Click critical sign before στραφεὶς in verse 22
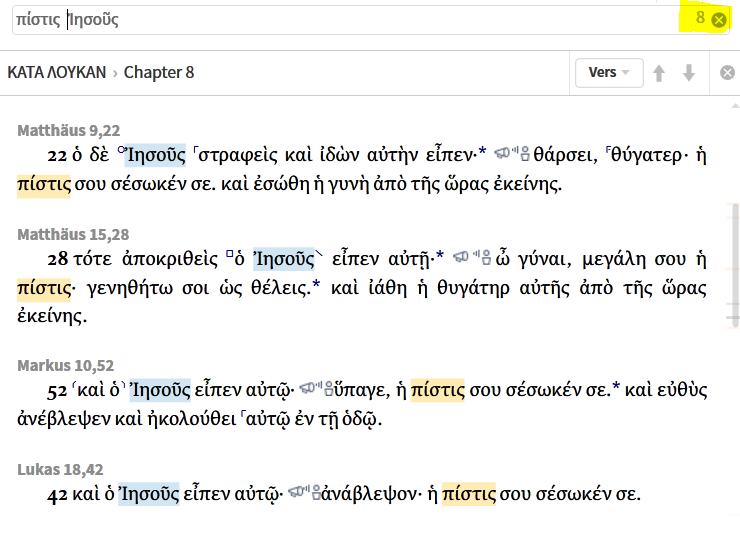Viewport: 740px width, 535px height. coord(195,150)
